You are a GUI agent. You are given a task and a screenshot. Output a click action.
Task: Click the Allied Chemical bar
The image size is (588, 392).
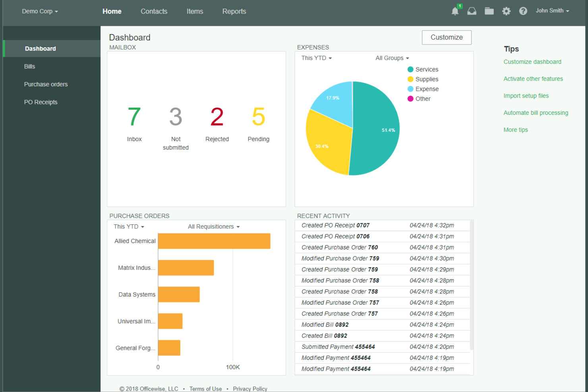[214, 241]
